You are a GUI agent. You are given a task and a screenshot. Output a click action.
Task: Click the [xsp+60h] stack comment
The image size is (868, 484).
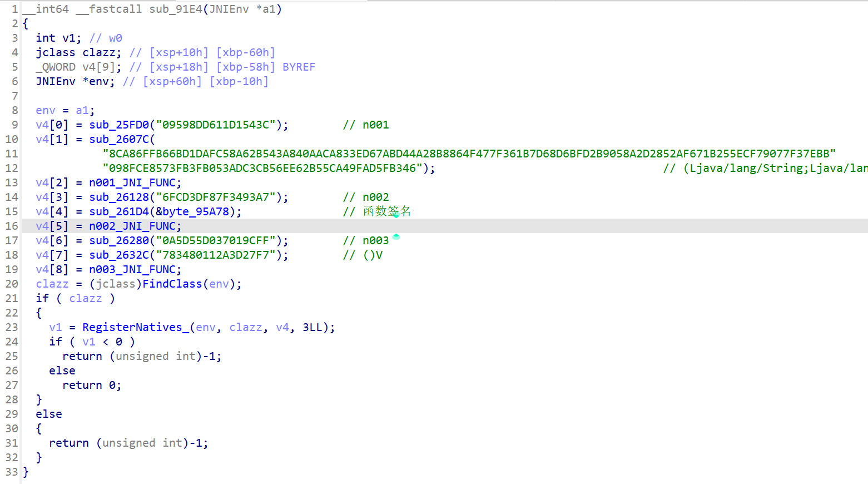pos(172,81)
